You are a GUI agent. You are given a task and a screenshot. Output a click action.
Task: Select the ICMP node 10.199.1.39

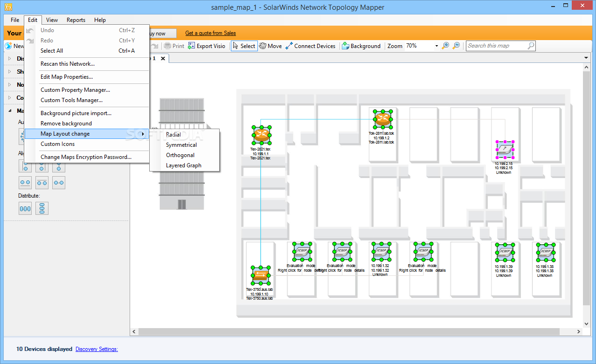click(x=505, y=252)
